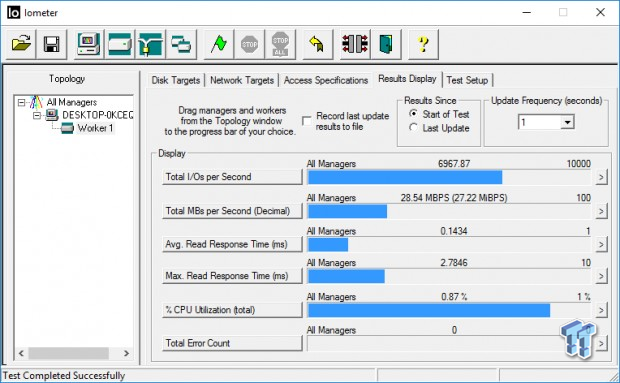Start new disk worker icon
Screen dimensions: 620x383
(120, 44)
